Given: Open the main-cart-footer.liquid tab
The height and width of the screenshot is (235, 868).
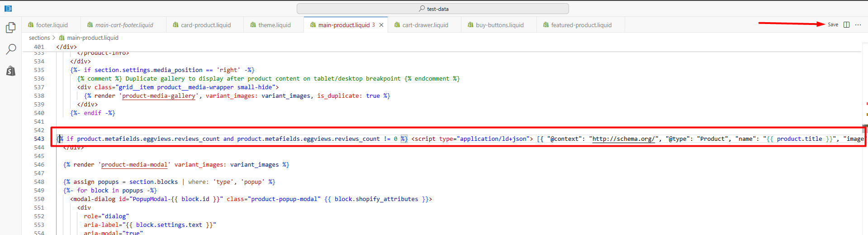Looking at the screenshot, I should click(x=124, y=25).
